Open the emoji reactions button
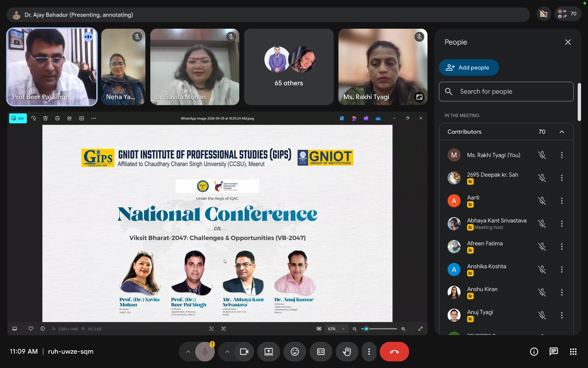The width and height of the screenshot is (588, 368). coord(295,352)
